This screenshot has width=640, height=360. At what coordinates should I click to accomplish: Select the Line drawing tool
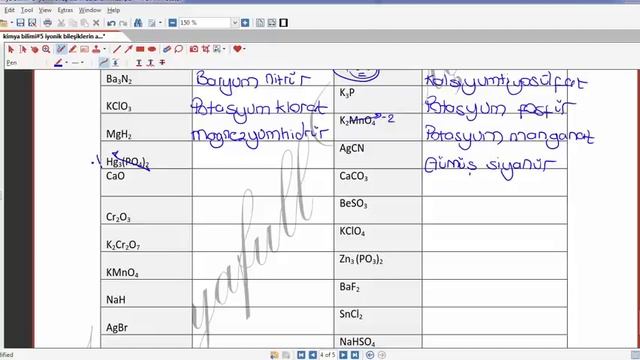(117, 49)
